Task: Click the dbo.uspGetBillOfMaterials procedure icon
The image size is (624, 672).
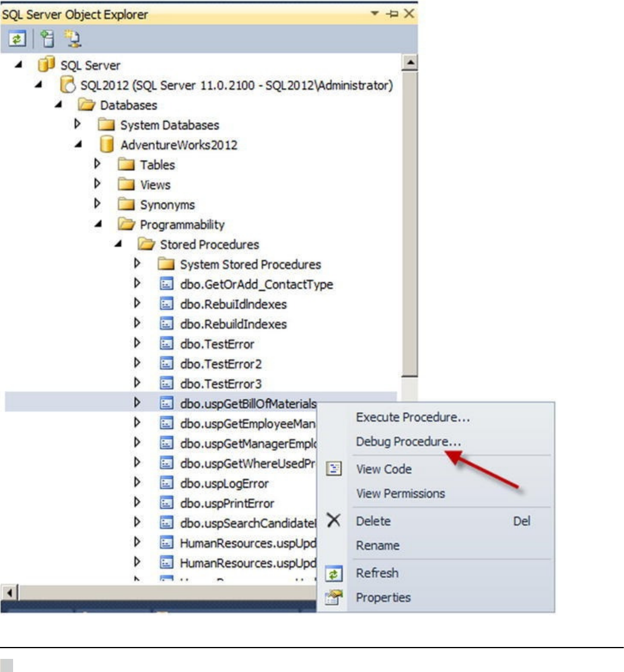Action: 166,403
